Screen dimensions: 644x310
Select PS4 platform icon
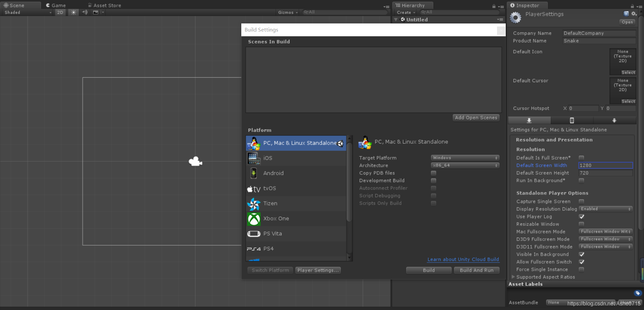coord(254,249)
